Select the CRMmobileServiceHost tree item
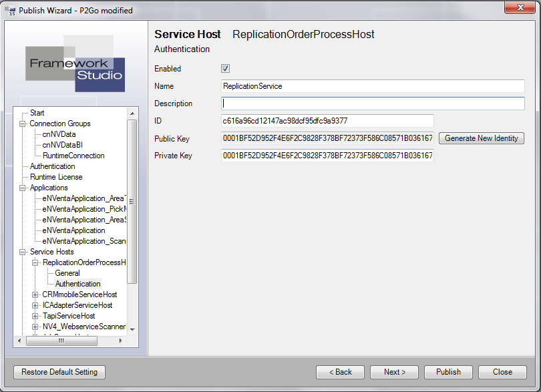 tap(79, 295)
